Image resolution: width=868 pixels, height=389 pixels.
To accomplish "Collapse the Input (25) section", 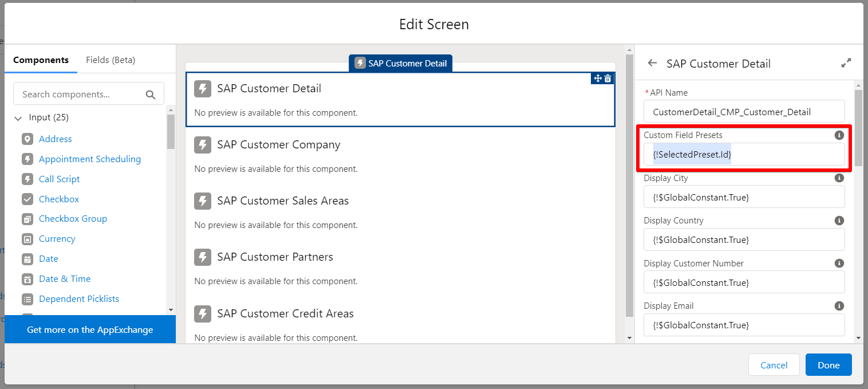I will tap(18, 118).
